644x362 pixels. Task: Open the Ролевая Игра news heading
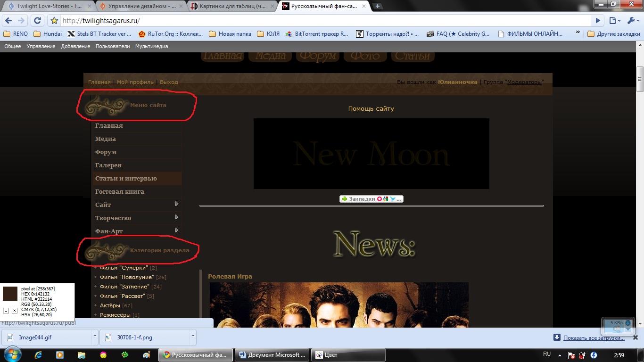(230, 277)
